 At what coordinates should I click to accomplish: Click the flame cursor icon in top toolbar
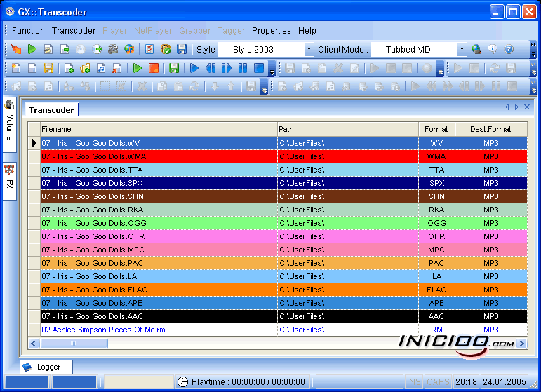pyautogui.click(x=16, y=49)
